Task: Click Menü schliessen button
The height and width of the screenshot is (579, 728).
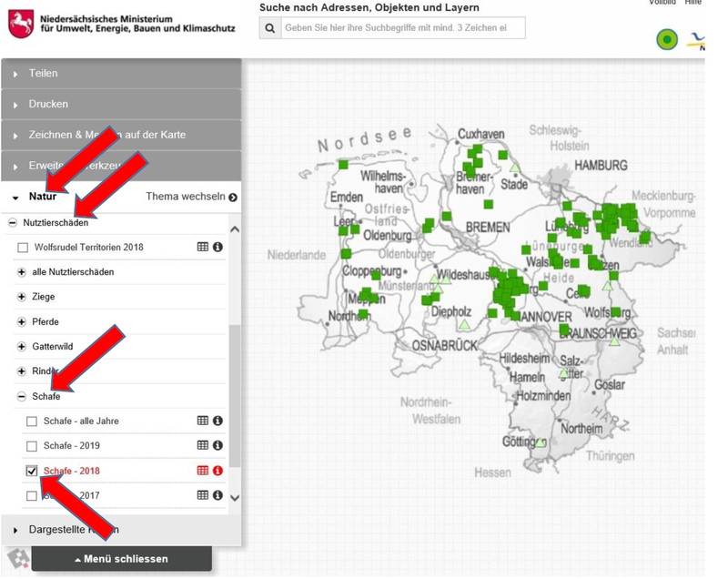Action: [x=121, y=558]
